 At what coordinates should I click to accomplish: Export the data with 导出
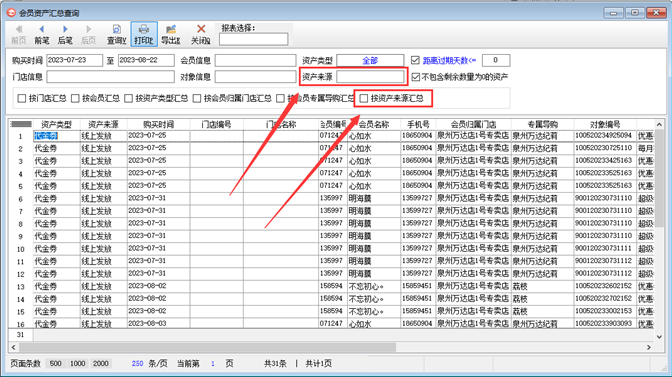click(171, 34)
